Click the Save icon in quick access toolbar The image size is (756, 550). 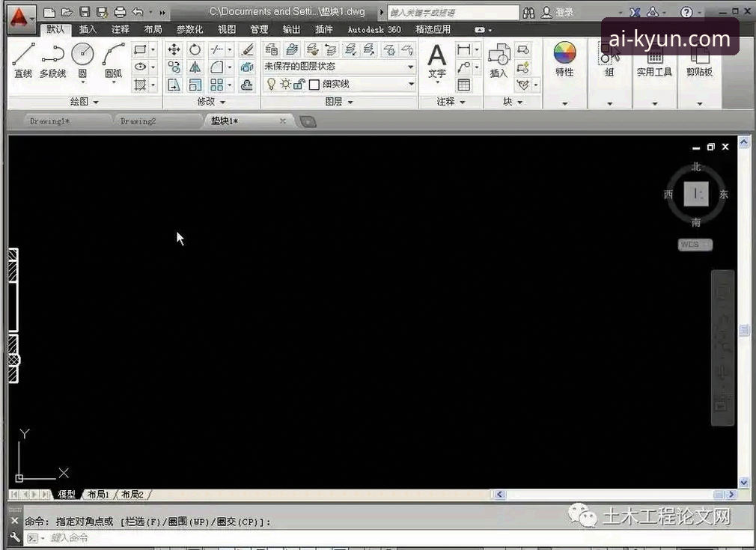pyautogui.click(x=85, y=13)
